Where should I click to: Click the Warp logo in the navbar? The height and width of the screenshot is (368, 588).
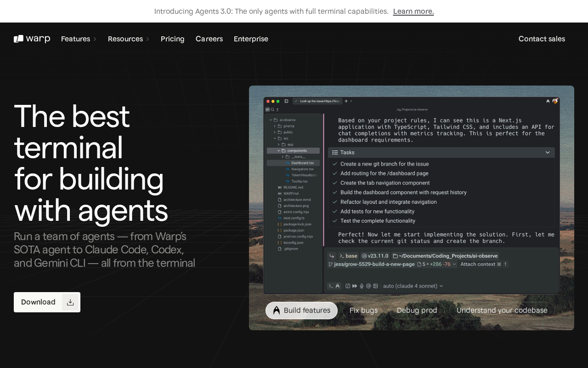[32, 39]
